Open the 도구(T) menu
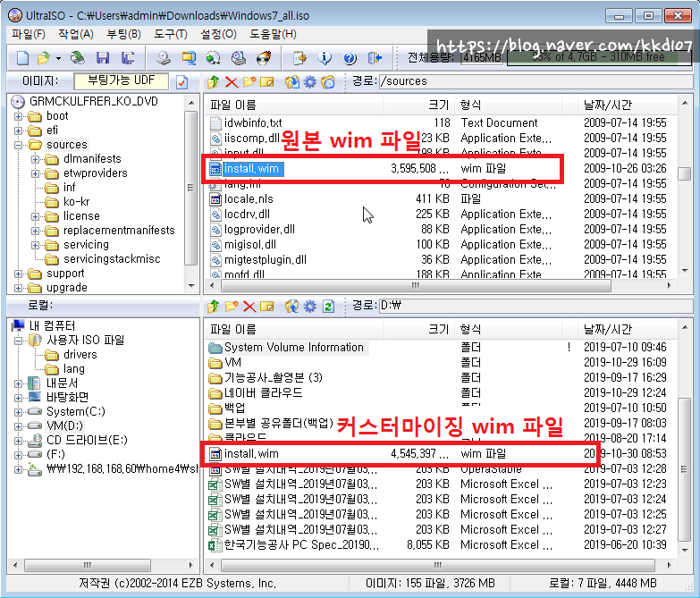 pyautogui.click(x=171, y=34)
